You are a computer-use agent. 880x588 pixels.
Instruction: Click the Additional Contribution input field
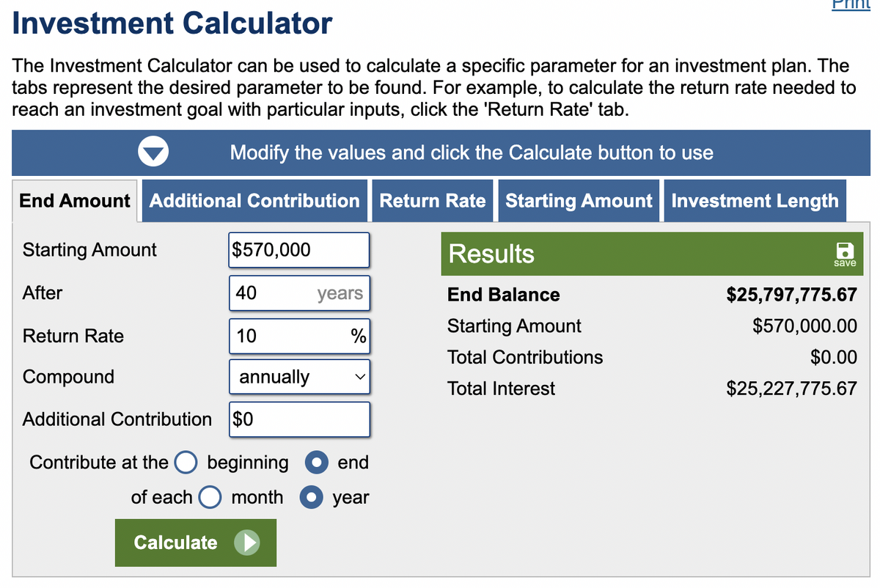coord(298,419)
